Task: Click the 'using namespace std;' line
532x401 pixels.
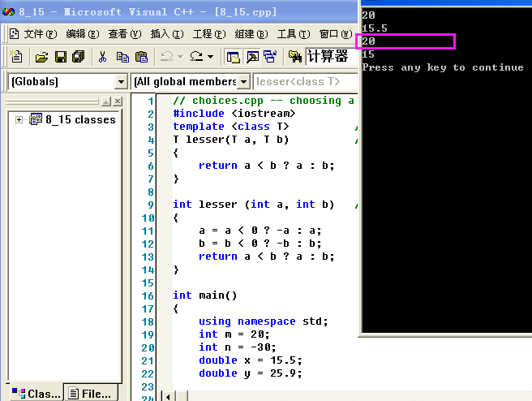Action: click(264, 321)
